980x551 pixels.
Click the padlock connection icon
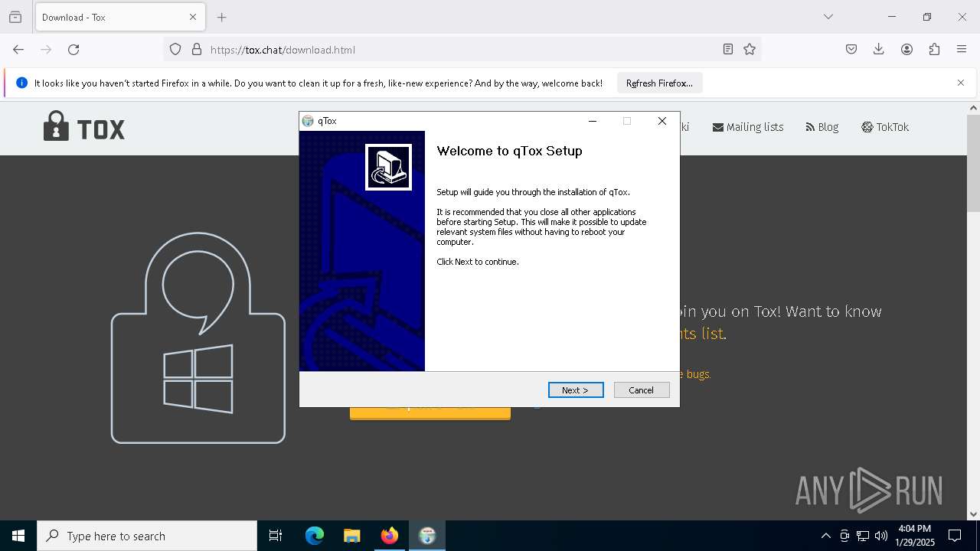[x=197, y=50]
